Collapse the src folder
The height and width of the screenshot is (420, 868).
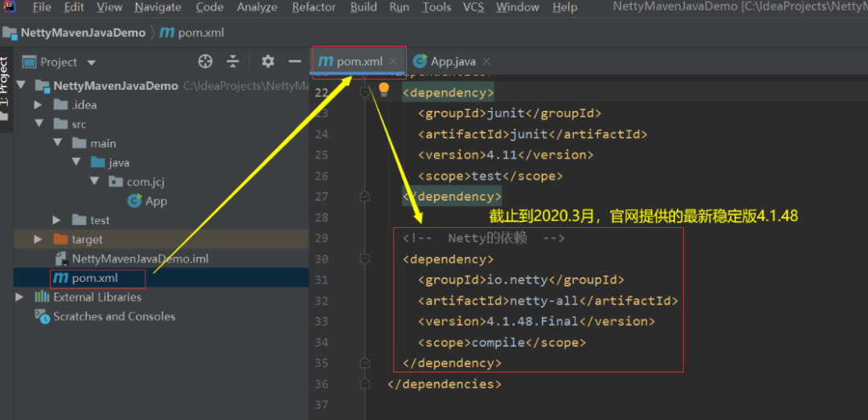tap(39, 124)
